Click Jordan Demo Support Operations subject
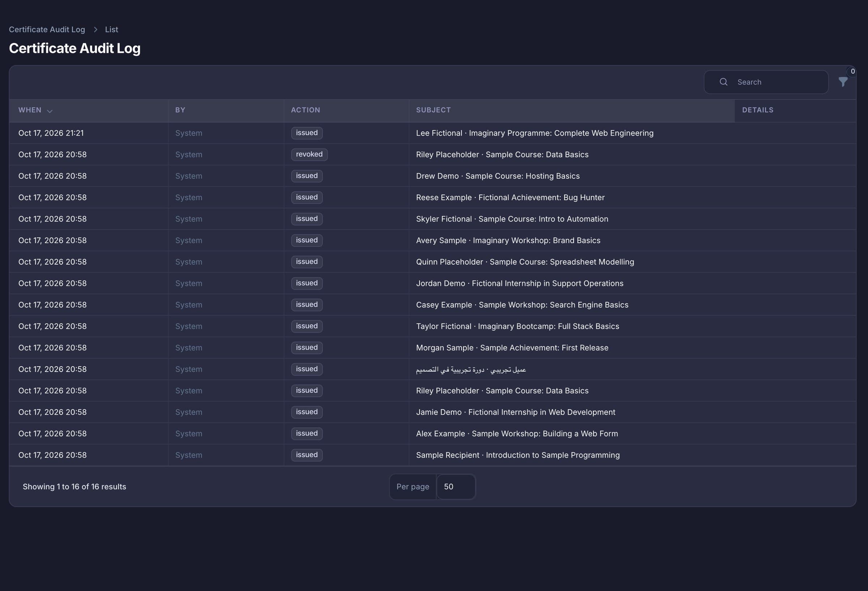The image size is (868, 591). 520,283
